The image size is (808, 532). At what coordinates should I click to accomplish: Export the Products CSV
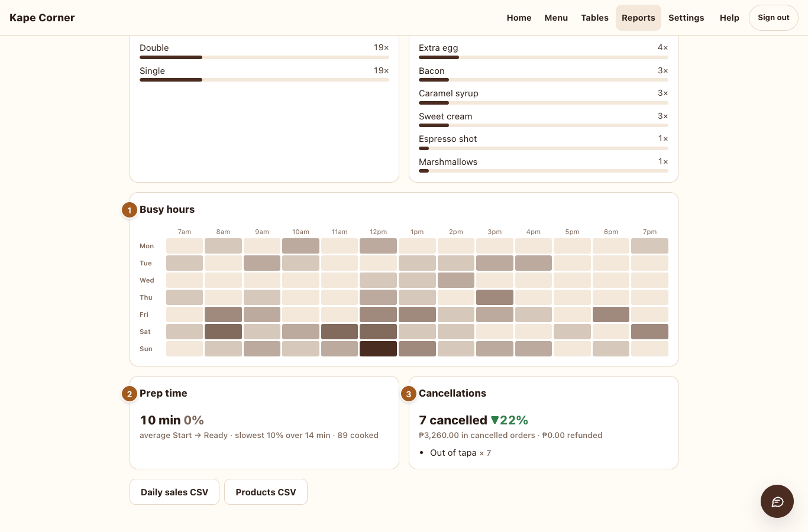[x=266, y=492]
